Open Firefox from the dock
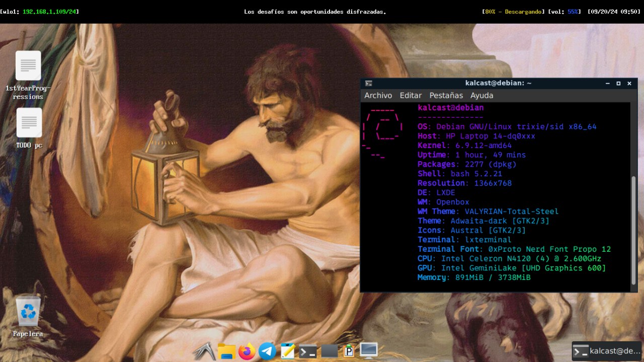 [x=247, y=351]
